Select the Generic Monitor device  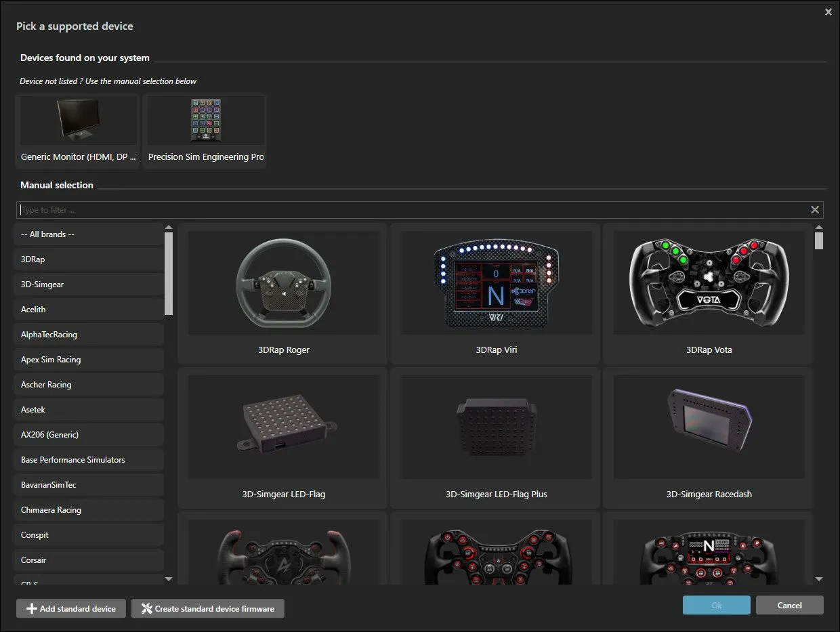(x=77, y=131)
